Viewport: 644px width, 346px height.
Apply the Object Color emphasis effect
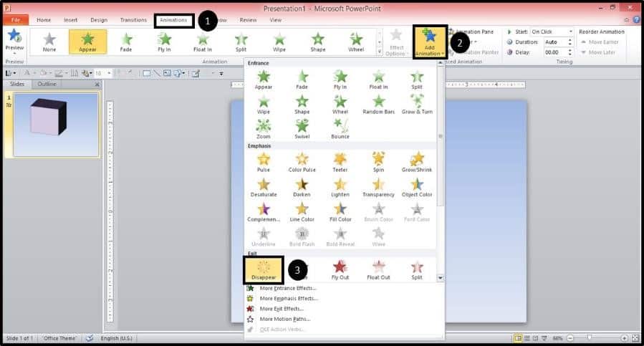click(x=417, y=187)
